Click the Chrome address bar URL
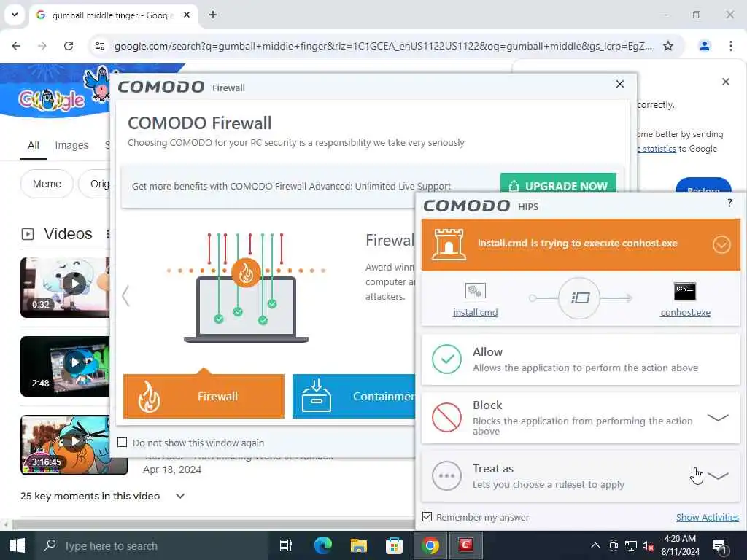 click(383, 46)
